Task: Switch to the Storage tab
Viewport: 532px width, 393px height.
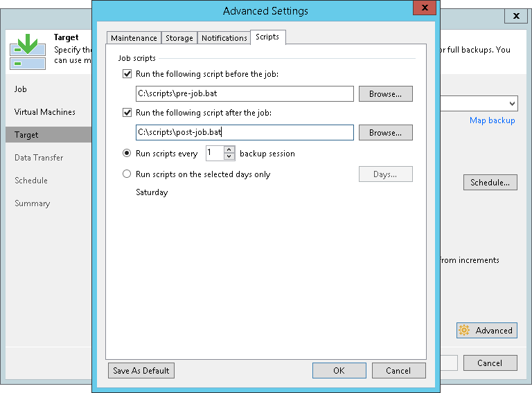Action: click(x=179, y=38)
